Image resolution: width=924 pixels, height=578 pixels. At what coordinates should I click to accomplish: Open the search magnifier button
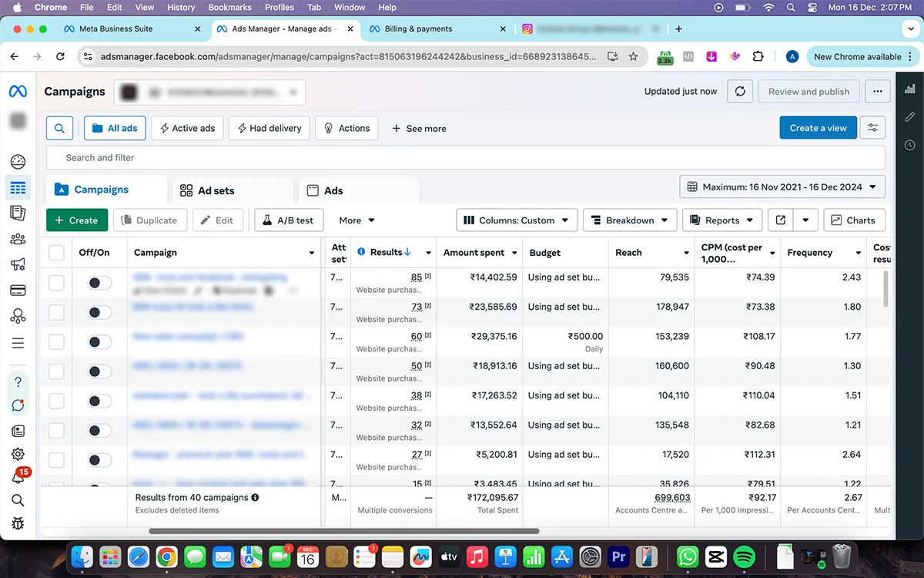coord(60,129)
